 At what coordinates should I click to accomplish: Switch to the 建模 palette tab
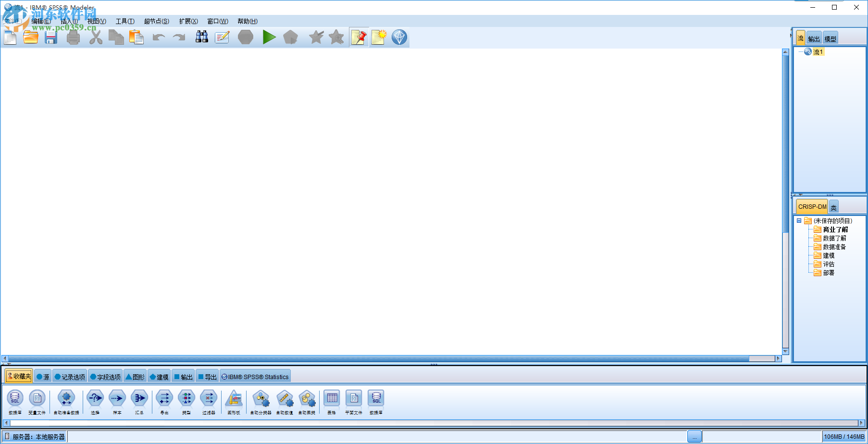(x=159, y=376)
